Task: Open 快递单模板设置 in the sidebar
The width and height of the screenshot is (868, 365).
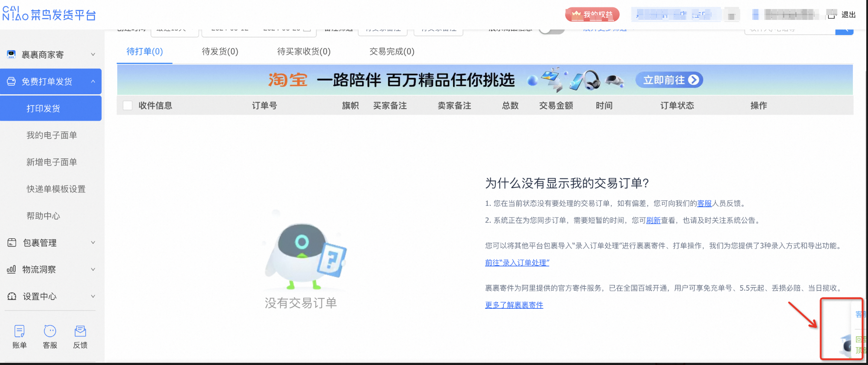Action: click(x=56, y=189)
